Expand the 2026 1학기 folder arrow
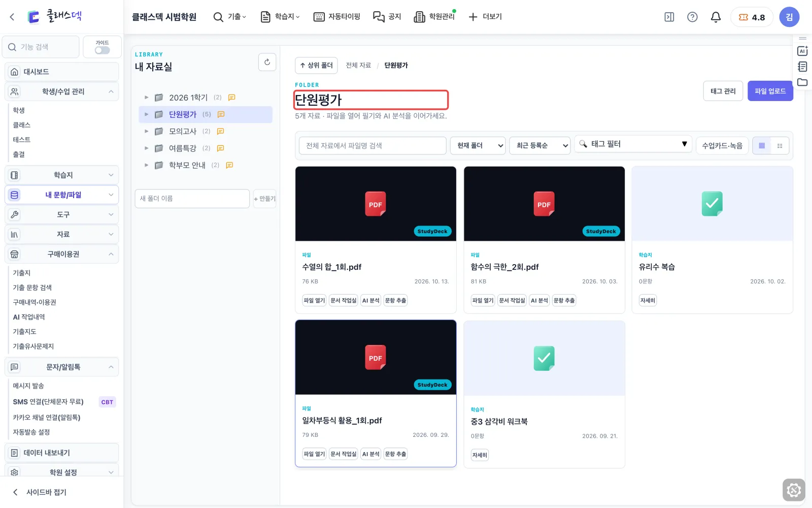The width and height of the screenshot is (812, 508). pos(147,98)
